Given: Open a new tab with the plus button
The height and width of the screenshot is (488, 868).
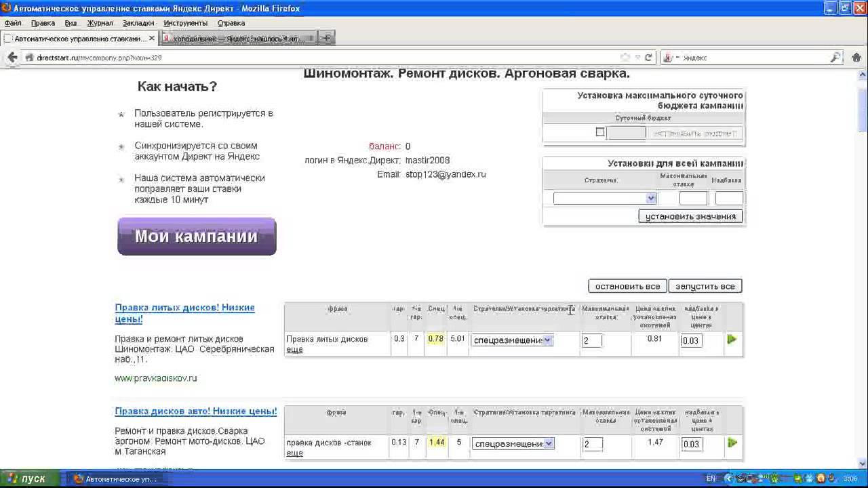Looking at the screenshot, I should 326,38.
